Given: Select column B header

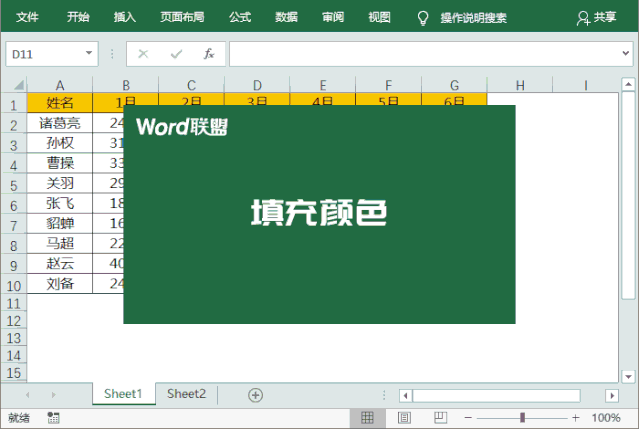Looking at the screenshot, I should (126, 85).
